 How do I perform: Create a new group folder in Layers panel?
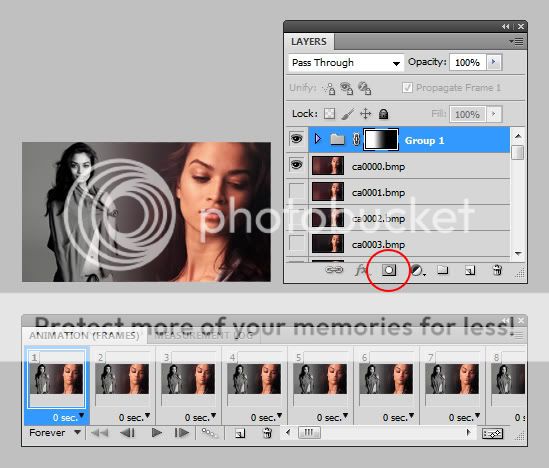tap(443, 270)
